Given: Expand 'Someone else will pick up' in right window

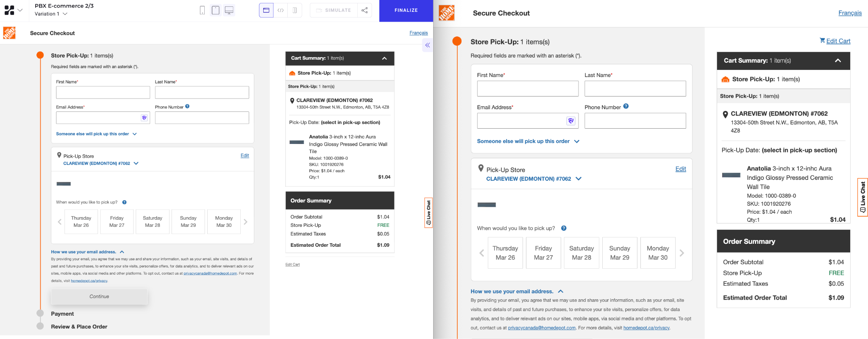Looking at the screenshot, I should [x=528, y=141].
